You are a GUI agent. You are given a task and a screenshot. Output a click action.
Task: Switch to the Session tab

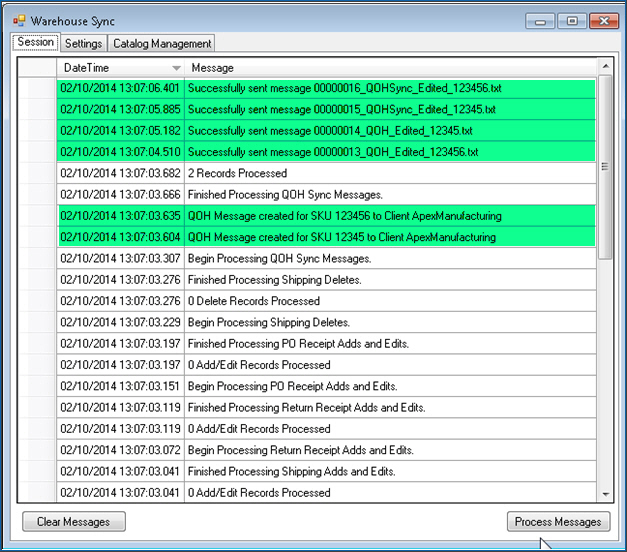[36, 42]
